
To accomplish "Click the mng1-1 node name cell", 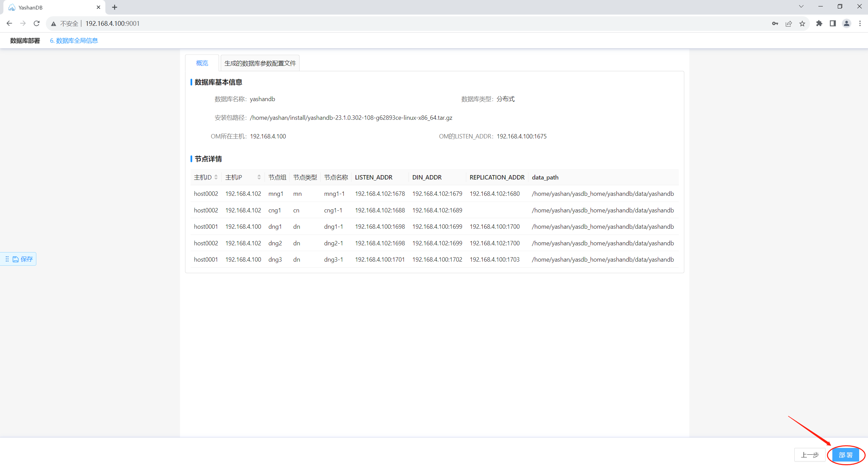I will [x=334, y=194].
